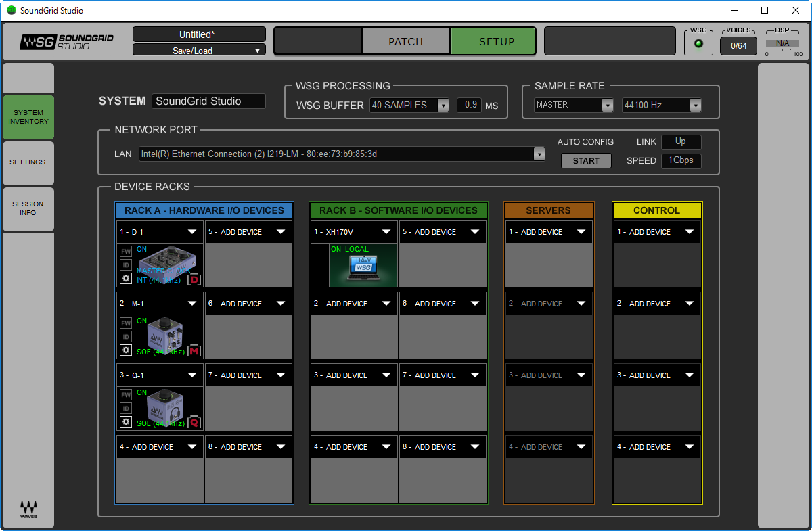
Task: Click the Auto Config START button
Action: click(x=586, y=161)
